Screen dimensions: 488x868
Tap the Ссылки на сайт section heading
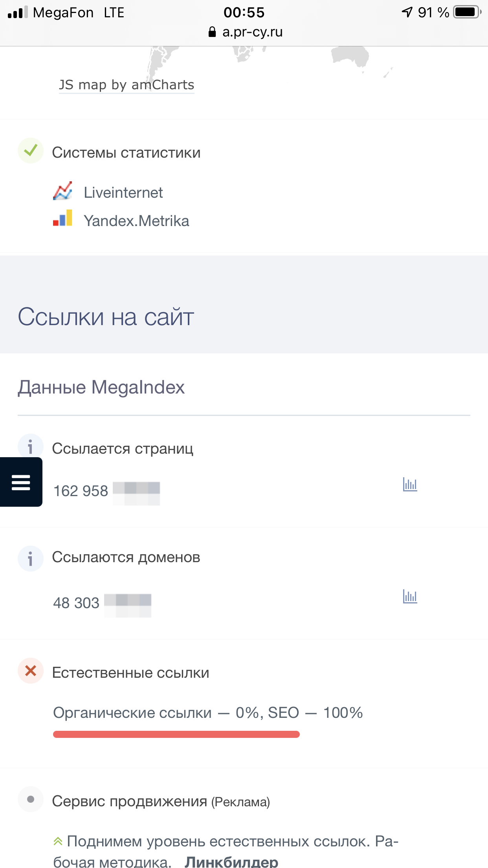point(106,317)
